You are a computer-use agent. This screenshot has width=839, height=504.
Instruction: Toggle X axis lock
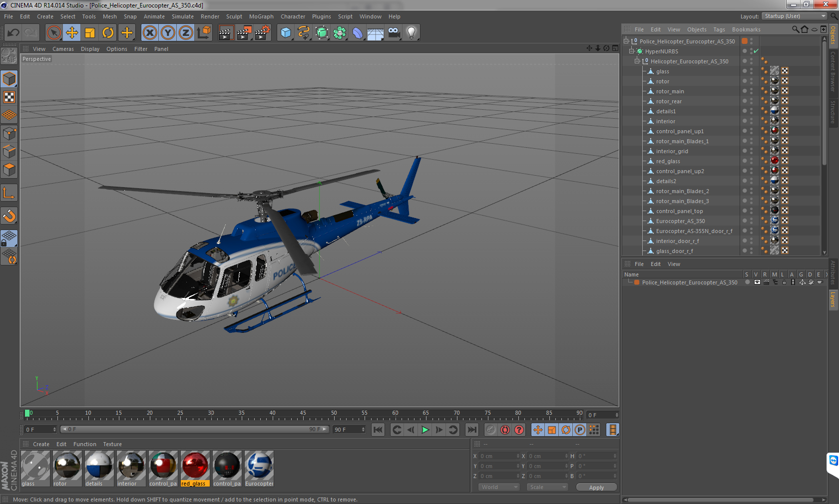[150, 33]
